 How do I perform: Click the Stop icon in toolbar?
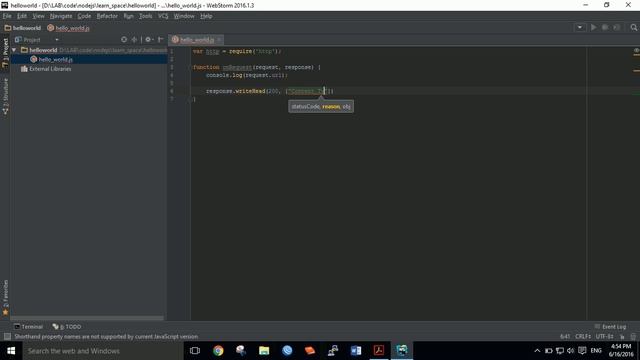pos(617,27)
